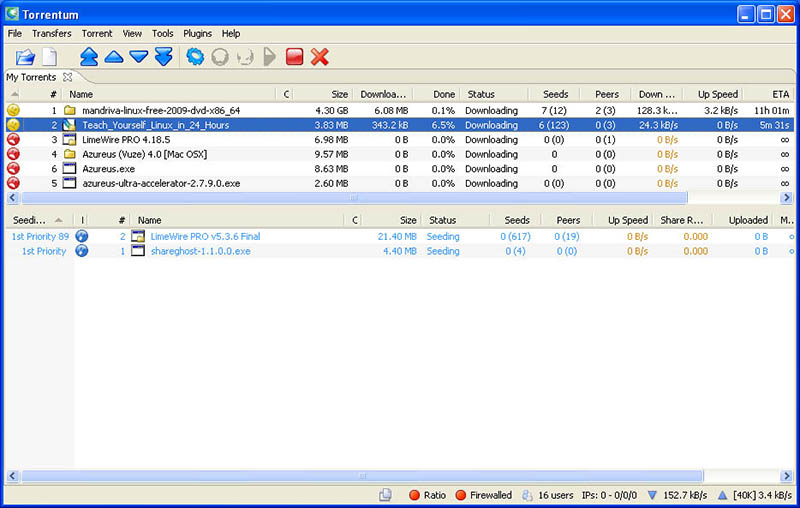The image size is (800, 508).
Task: Open the Plugins menu
Action: [197, 33]
